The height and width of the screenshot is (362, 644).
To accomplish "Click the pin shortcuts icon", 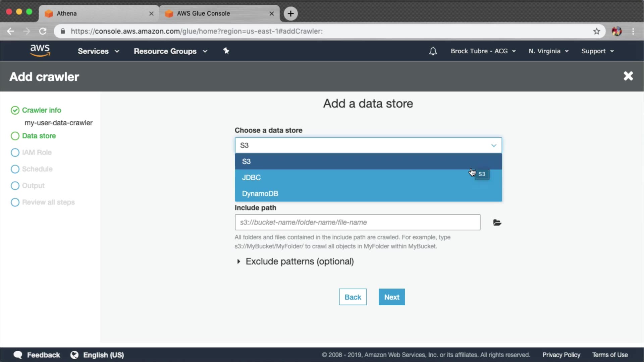I will [x=226, y=51].
